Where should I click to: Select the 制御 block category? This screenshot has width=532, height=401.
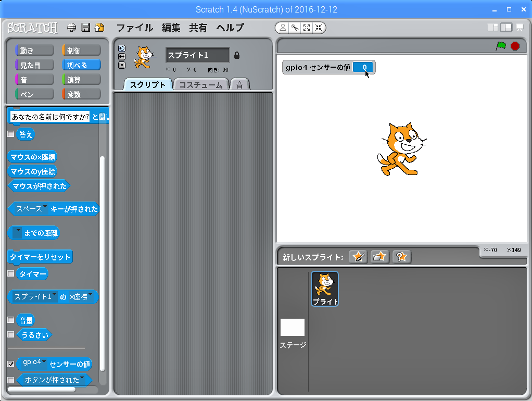coord(81,50)
